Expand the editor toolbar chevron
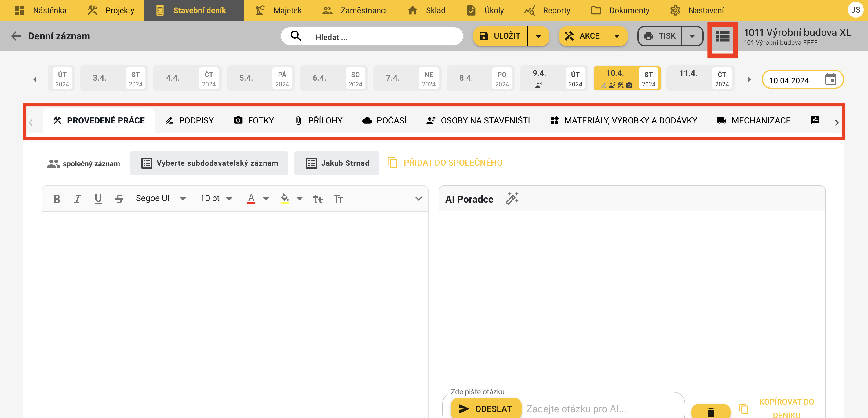This screenshot has height=418, width=868. 418,199
